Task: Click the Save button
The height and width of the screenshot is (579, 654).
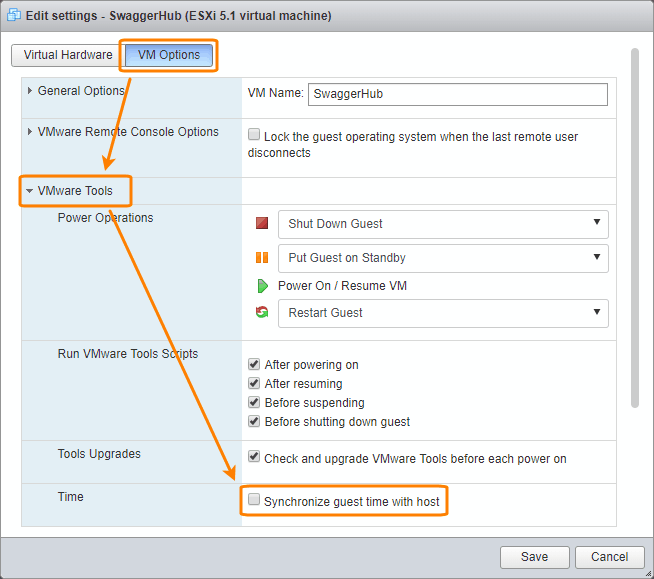Action: (x=534, y=557)
